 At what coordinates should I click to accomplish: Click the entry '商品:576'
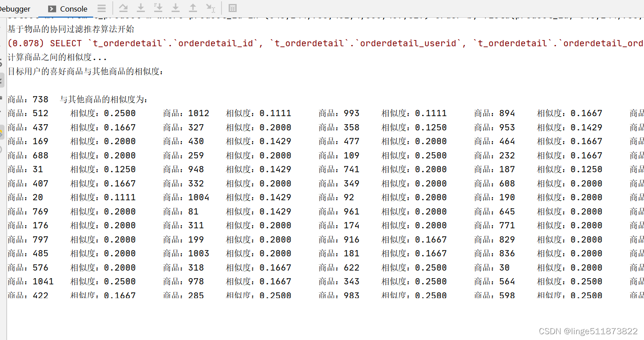[x=28, y=267]
